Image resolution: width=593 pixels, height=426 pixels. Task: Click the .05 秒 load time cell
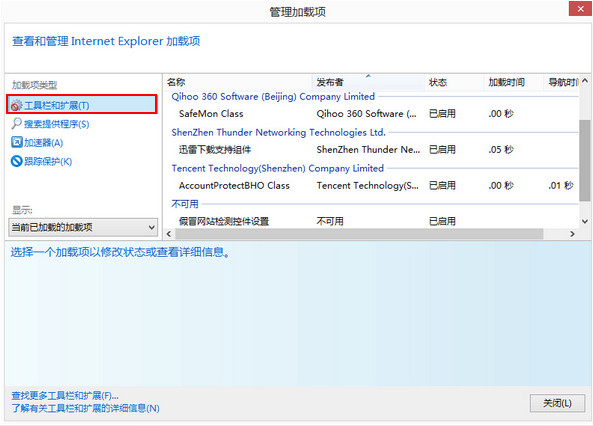[x=501, y=150]
